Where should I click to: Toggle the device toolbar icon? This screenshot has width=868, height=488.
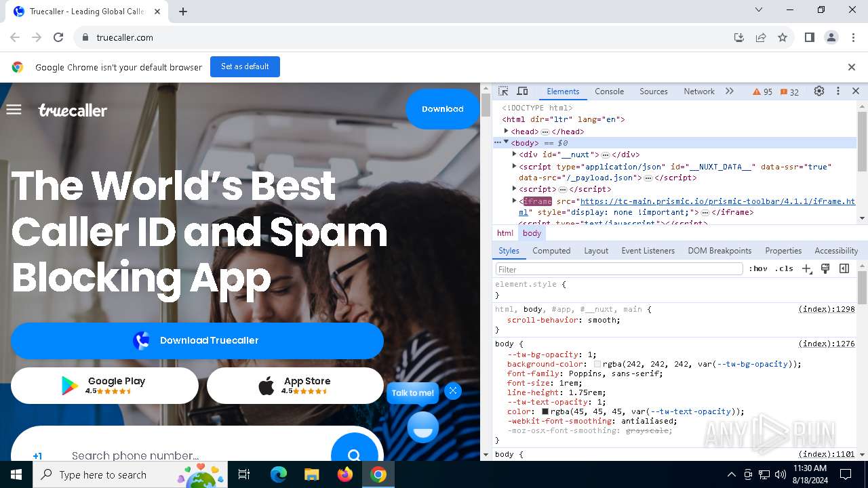[522, 91]
